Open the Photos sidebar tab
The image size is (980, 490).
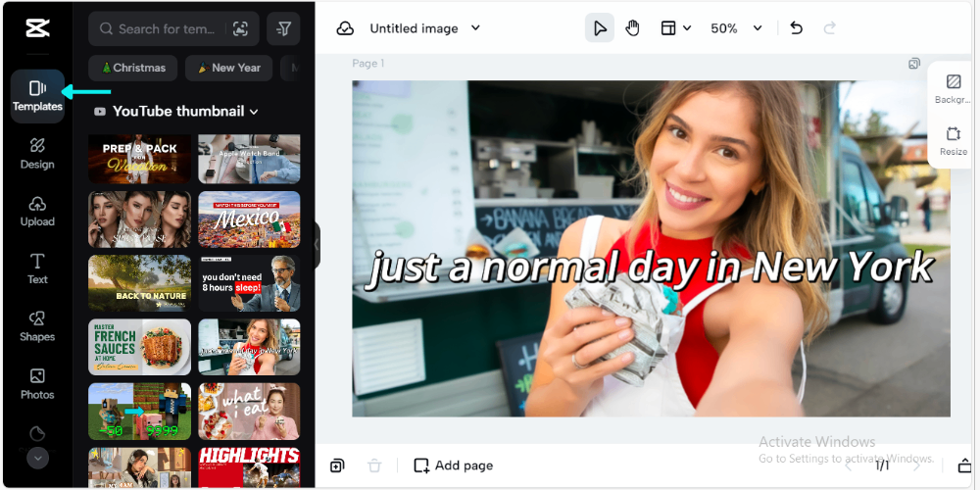coord(37,384)
